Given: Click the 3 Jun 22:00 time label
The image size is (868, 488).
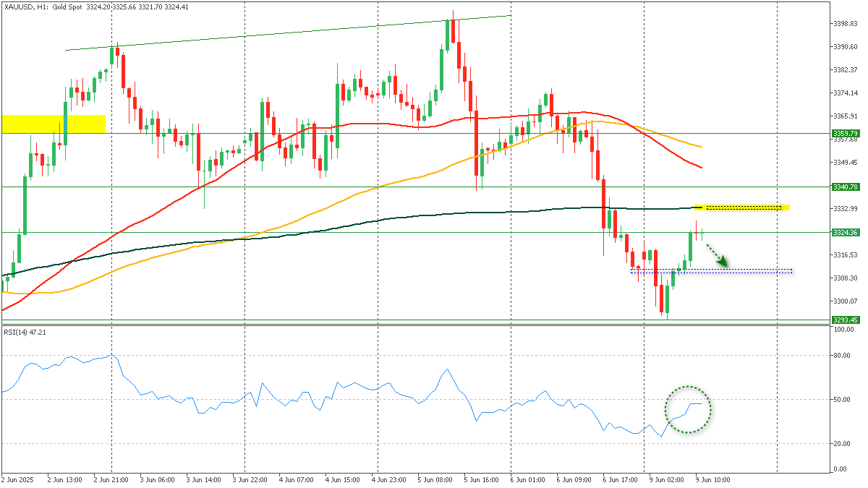Looking at the screenshot, I should tap(249, 479).
